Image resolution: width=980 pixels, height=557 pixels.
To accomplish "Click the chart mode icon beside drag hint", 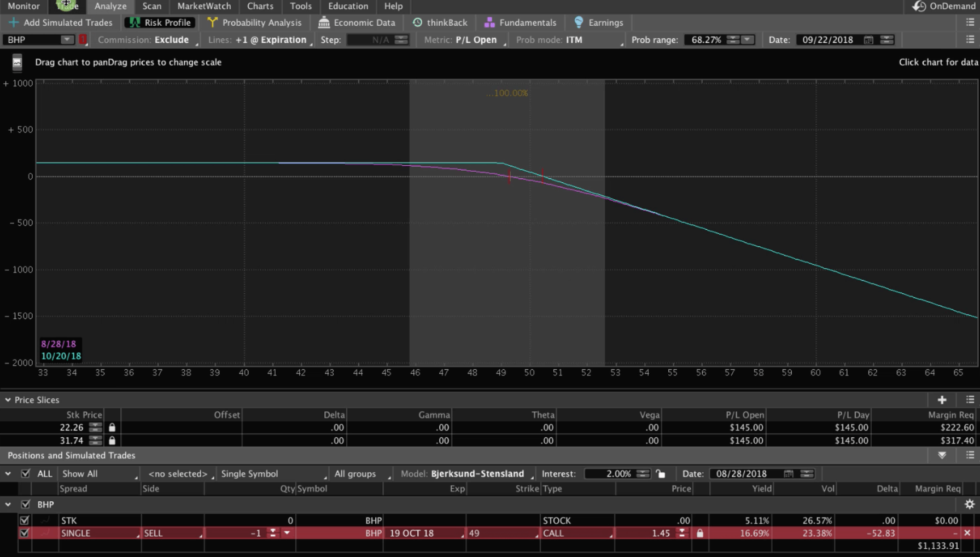I will (17, 62).
